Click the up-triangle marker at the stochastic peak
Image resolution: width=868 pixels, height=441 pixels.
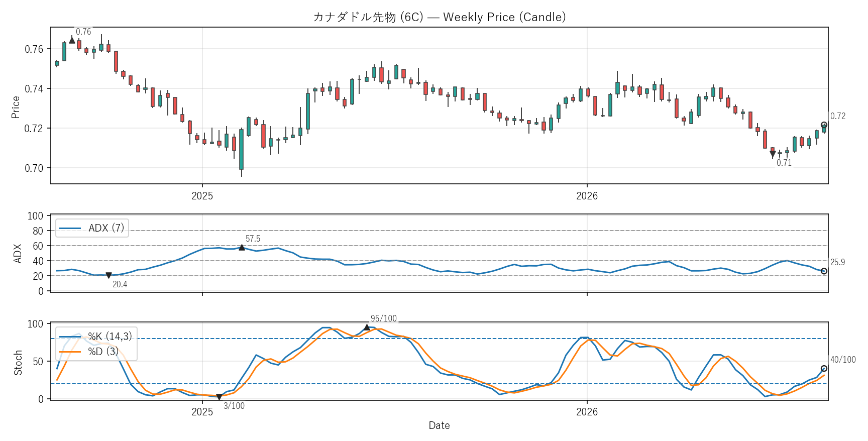point(367,327)
